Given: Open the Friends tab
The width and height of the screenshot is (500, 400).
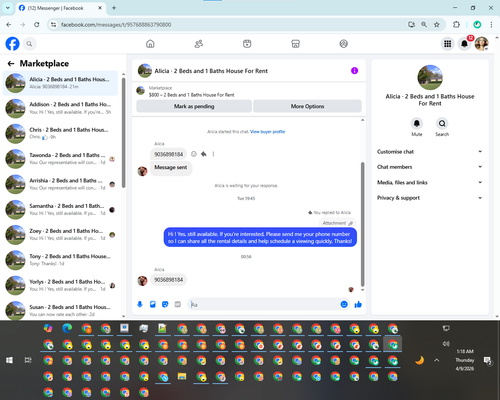Looking at the screenshot, I should [199, 44].
